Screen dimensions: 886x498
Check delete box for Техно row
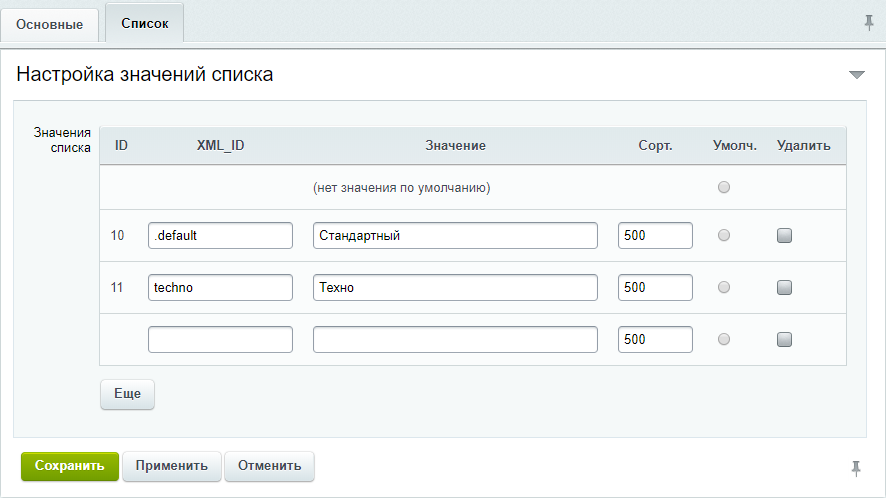(784, 287)
